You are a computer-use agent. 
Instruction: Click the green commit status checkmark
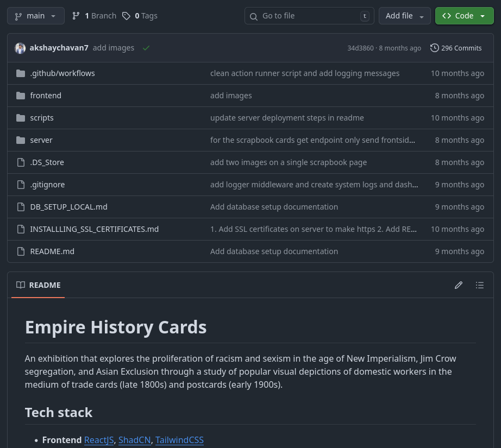146,48
